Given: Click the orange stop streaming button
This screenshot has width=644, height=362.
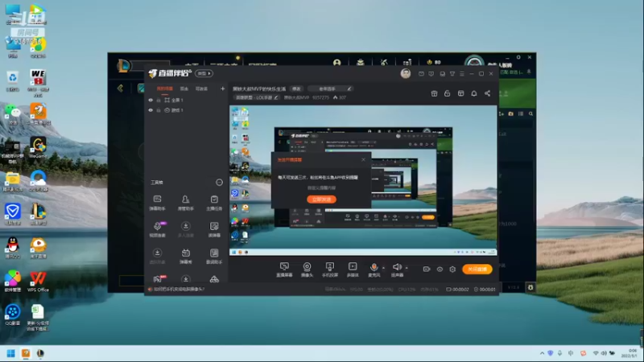Looking at the screenshot, I should (477, 269).
